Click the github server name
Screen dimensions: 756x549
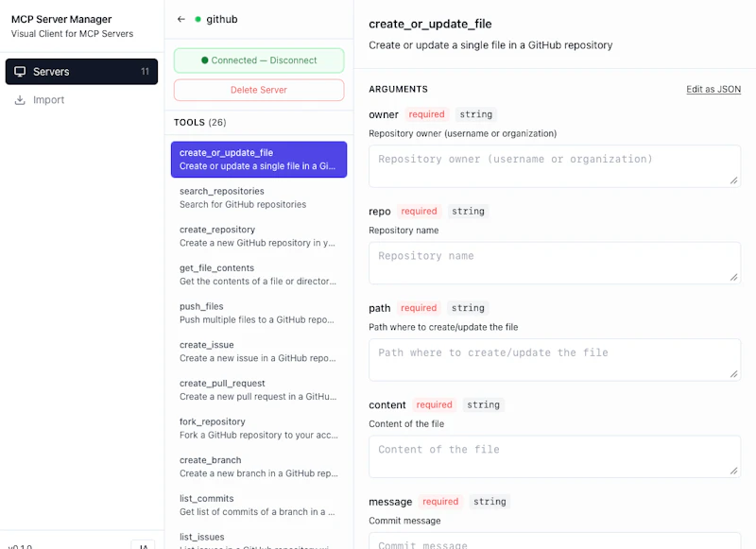(x=222, y=19)
